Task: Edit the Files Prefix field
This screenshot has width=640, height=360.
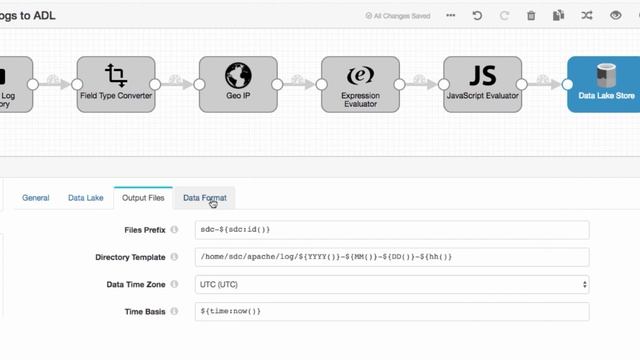Action: click(392, 230)
